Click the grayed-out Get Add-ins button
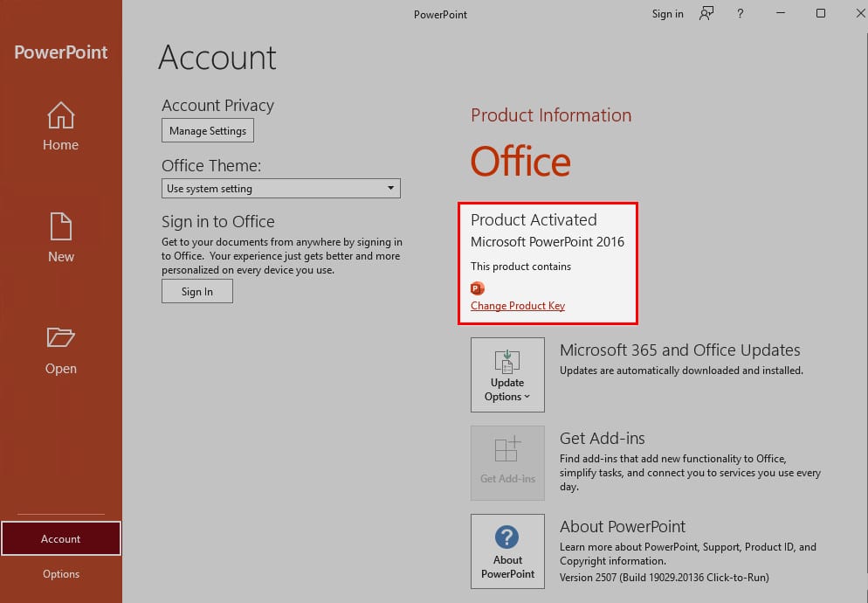This screenshot has width=868, height=603. pos(507,463)
